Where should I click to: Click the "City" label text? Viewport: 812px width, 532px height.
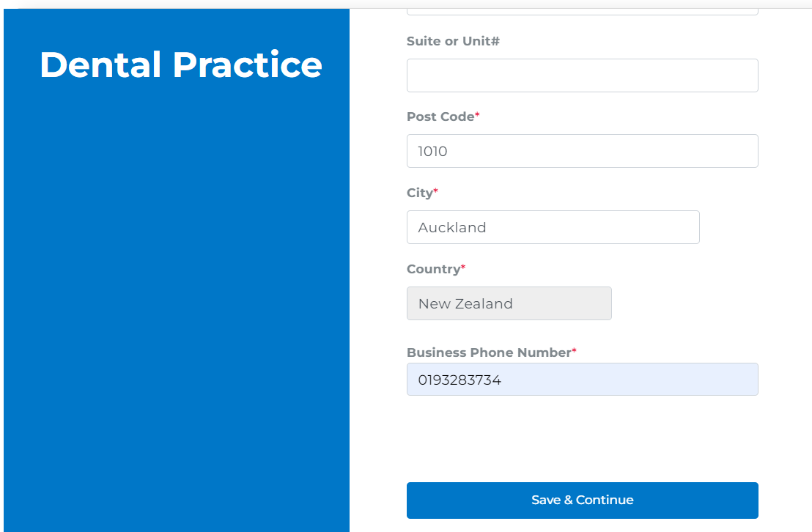click(419, 193)
